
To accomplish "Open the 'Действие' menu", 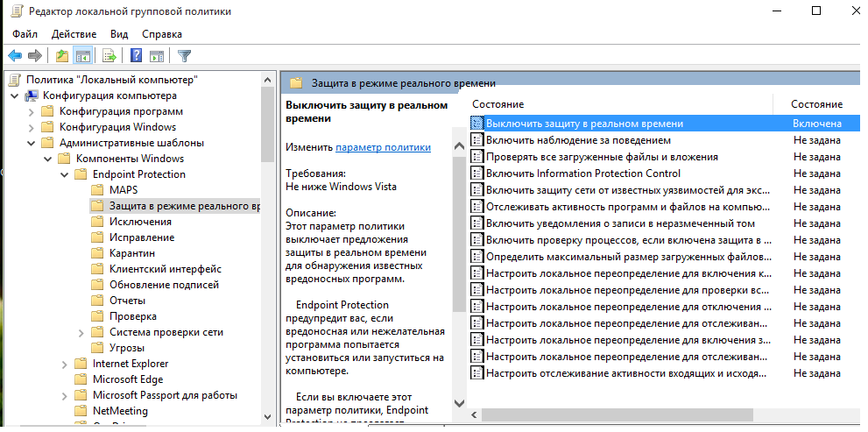I will pos(74,33).
